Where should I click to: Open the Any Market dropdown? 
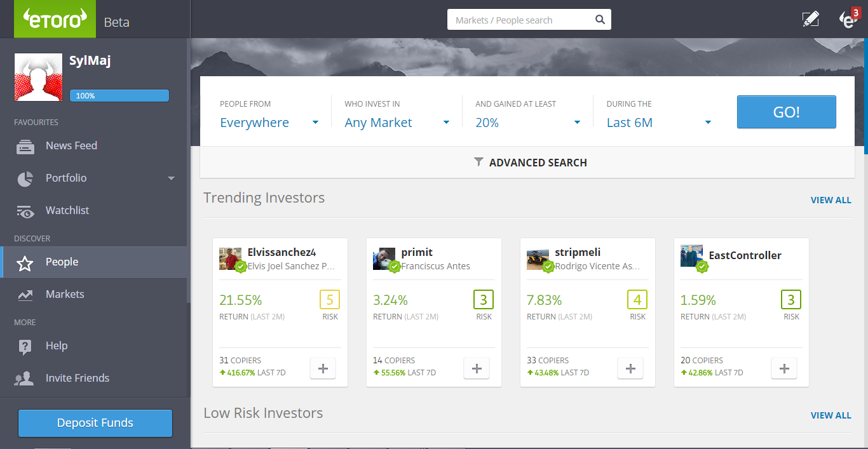(397, 123)
